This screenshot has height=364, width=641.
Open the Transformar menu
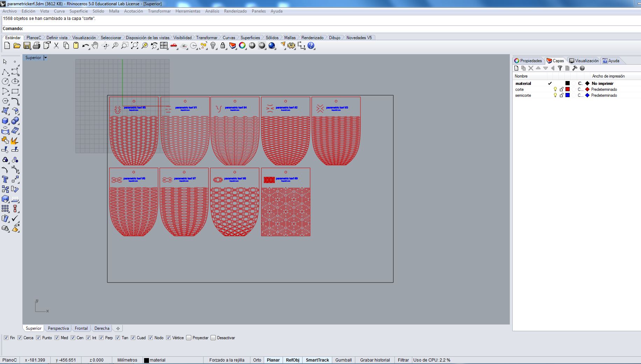click(159, 11)
